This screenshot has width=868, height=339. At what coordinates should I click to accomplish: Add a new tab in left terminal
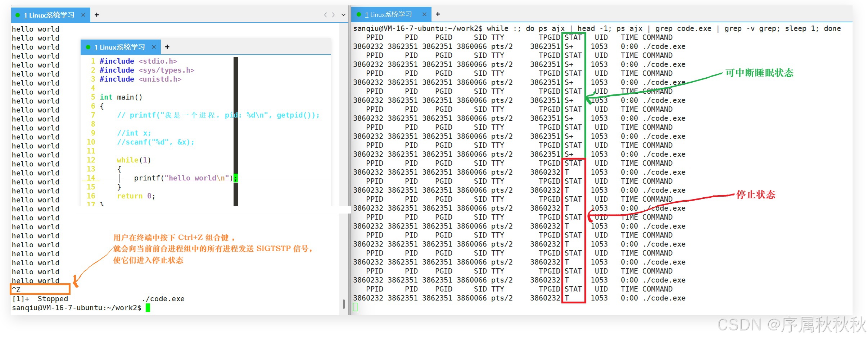point(96,15)
